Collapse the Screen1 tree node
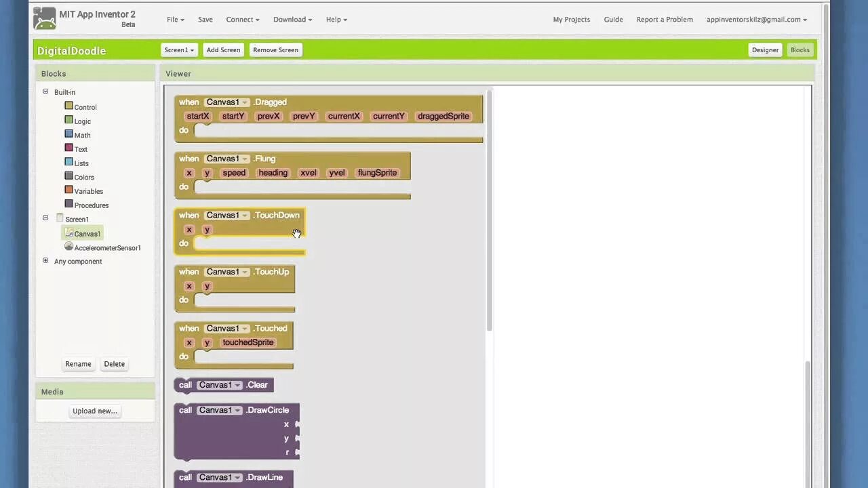 click(45, 218)
